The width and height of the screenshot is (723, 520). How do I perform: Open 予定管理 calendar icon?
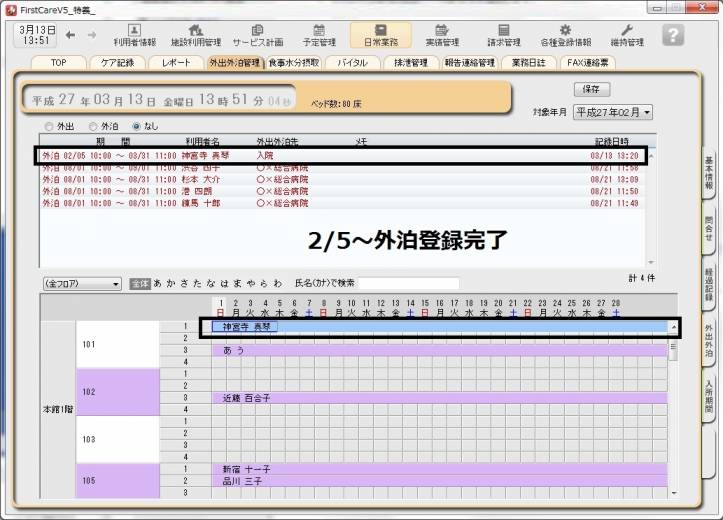click(x=319, y=35)
